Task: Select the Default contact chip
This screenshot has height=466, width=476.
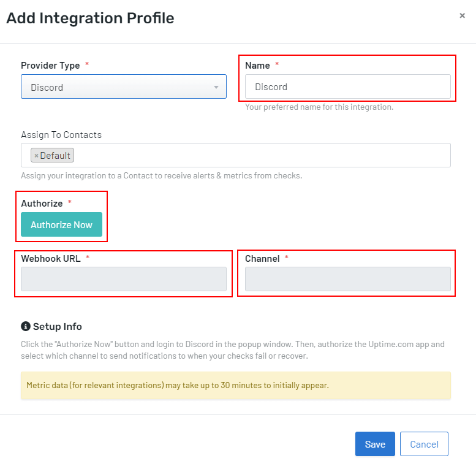Action: click(x=55, y=156)
